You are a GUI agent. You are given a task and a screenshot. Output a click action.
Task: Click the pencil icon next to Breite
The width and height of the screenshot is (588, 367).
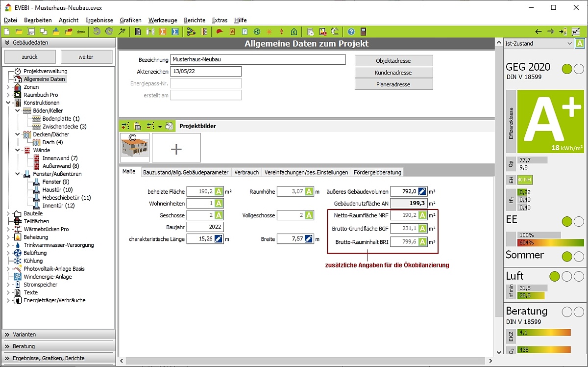[308, 239]
